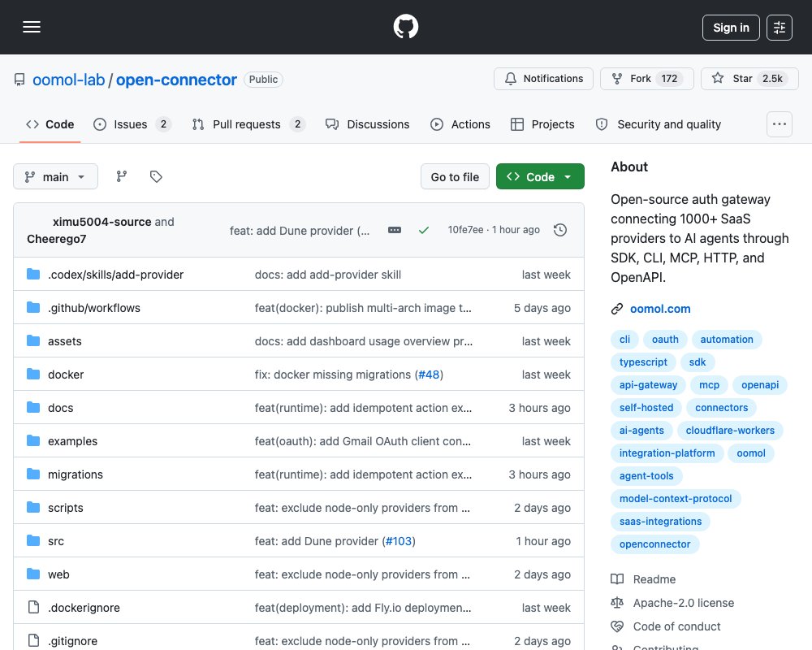Open the .github/workflows folder
Image resolution: width=812 pixels, height=650 pixels.
[x=93, y=308]
